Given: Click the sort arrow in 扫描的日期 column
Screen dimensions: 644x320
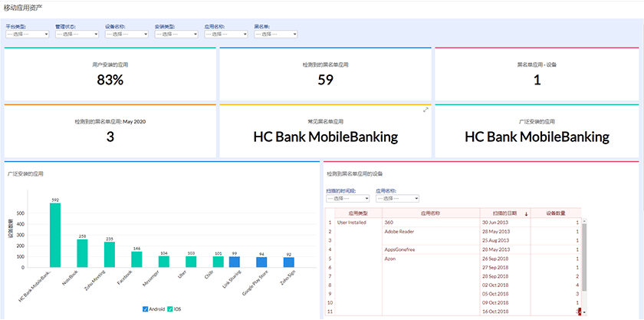Looking at the screenshot, I should click(526, 213).
